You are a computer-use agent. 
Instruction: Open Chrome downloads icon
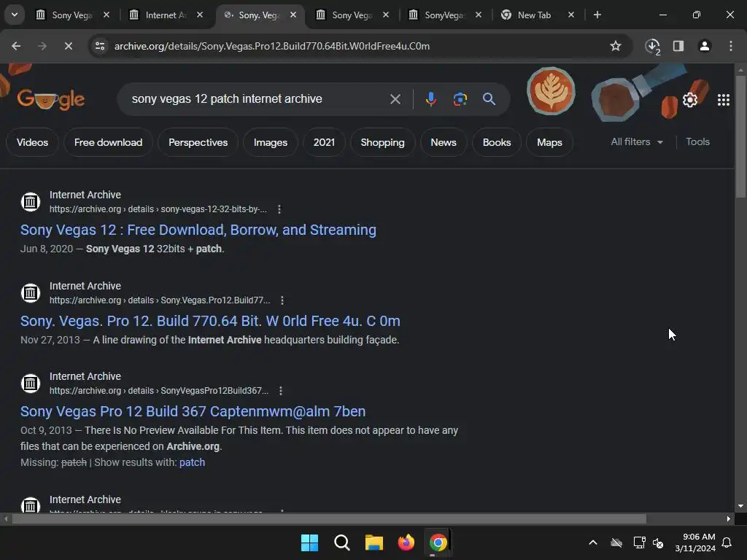tap(653, 46)
